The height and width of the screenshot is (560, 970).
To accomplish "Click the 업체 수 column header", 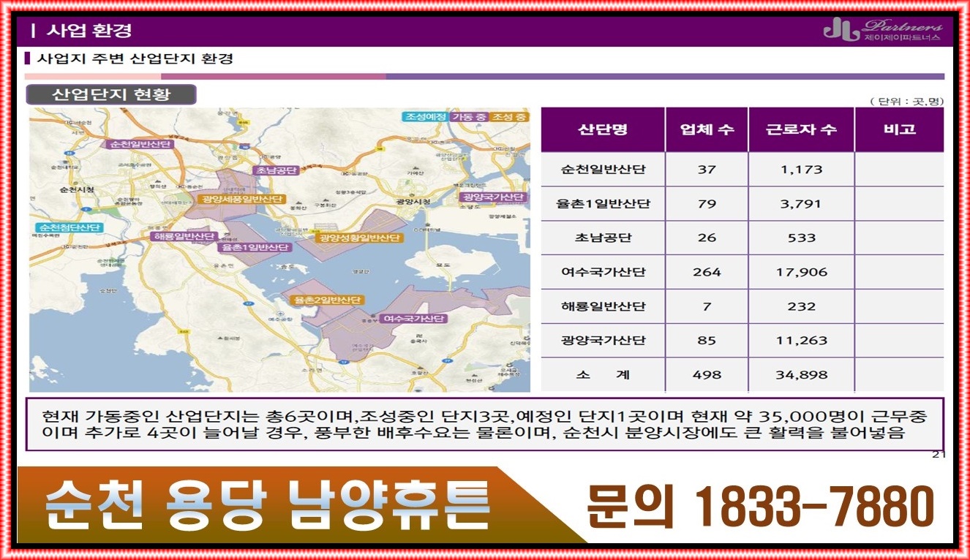I will point(707,129).
